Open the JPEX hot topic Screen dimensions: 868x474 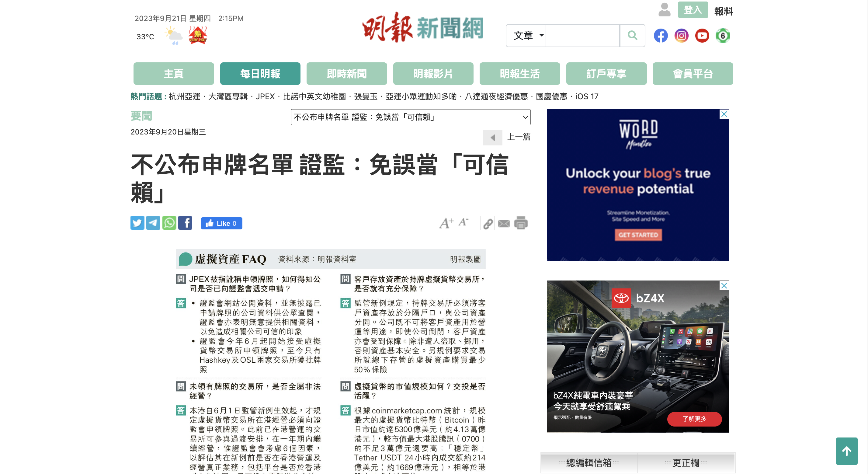(265, 96)
